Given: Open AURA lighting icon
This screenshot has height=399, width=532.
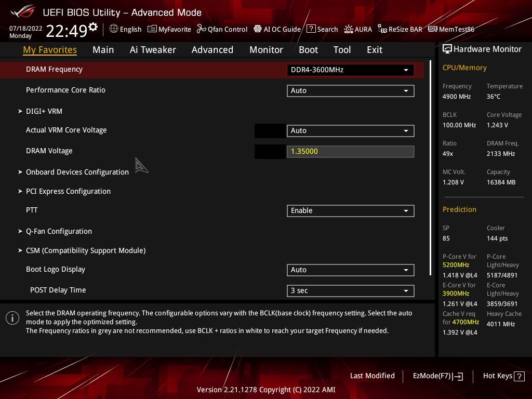Looking at the screenshot, I should click(348, 29).
